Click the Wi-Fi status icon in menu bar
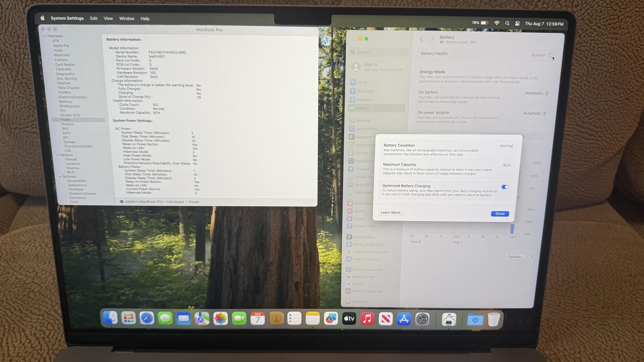Screen dimensions: 644x362 click(497, 23)
